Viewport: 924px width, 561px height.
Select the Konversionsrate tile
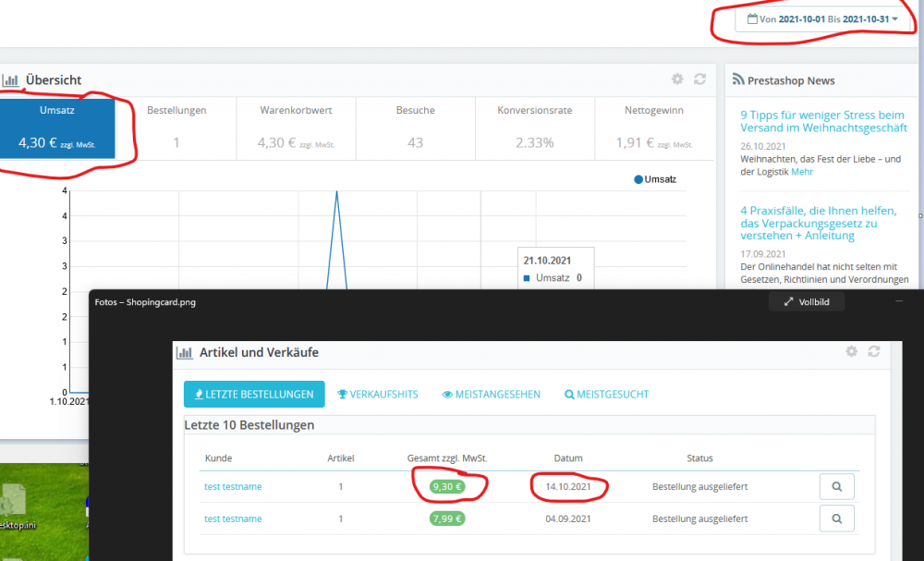click(534, 128)
